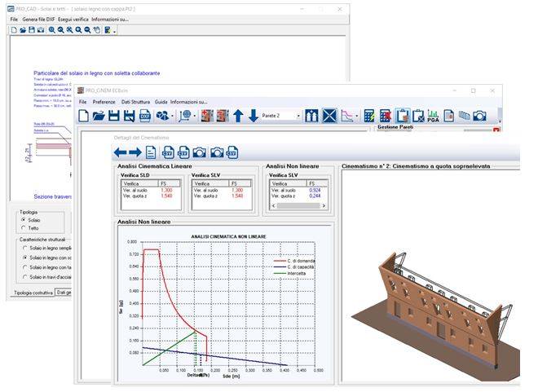
Task: Go forward with the right arrow in Dettagli toolbar
Action: 135,152
